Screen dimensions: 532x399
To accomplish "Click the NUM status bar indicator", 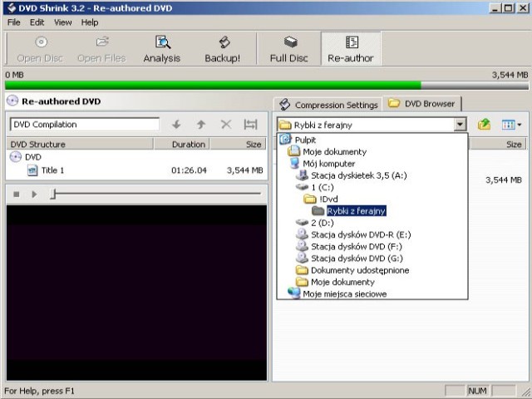I will 477,391.
